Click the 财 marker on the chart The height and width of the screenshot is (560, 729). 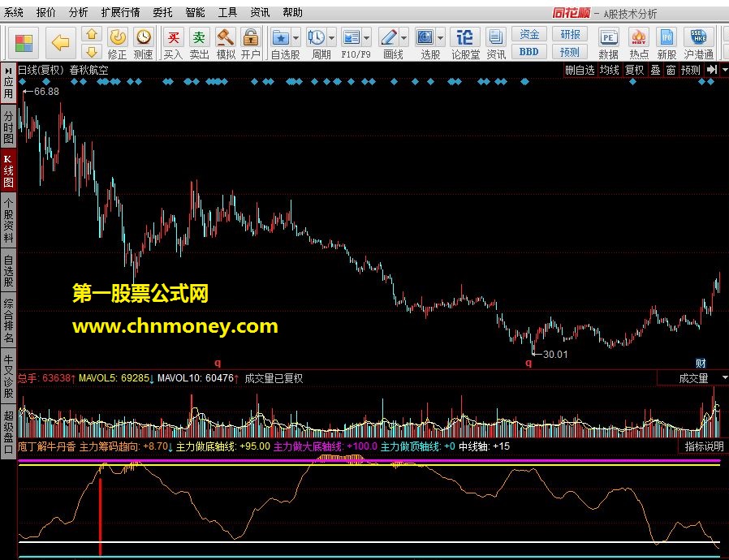(701, 363)
